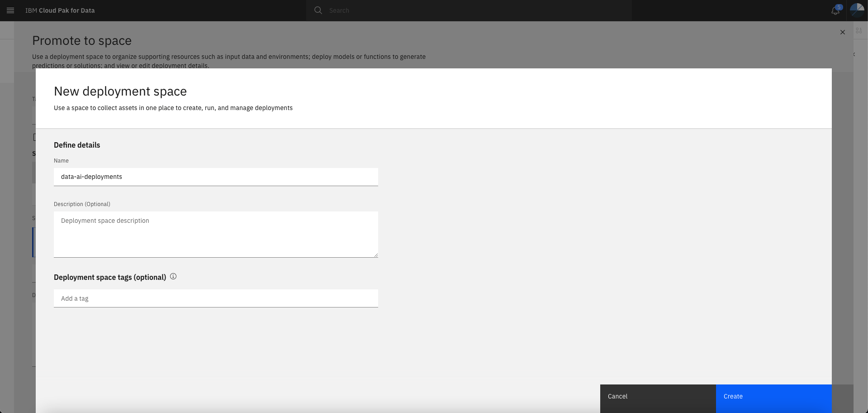Cancel the new deployment space
This screenshot has height=413, width=868.
coord(658,399)
